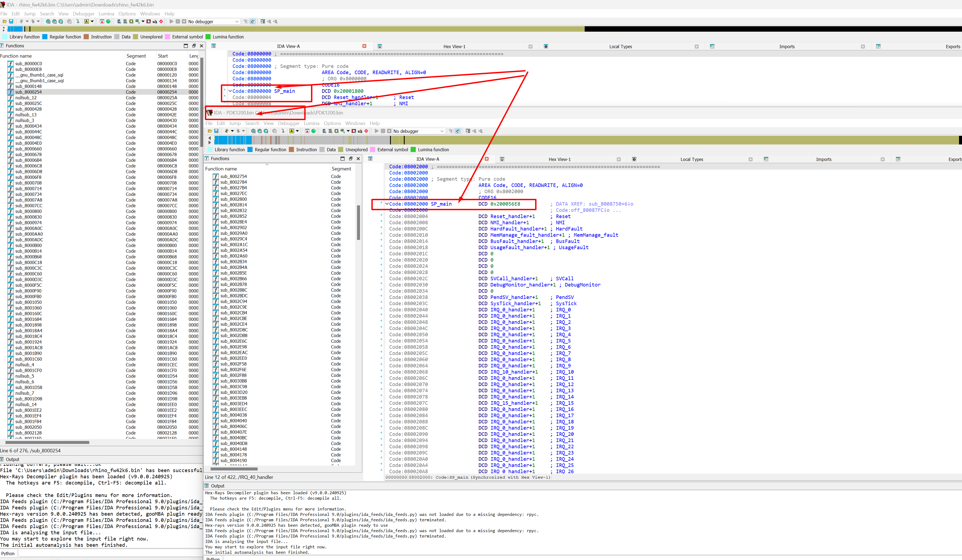This screenshot has height=560, width=962.
Task: Open a file in the rhino_fw42k6 window toolbar
Action: [5, 21]
